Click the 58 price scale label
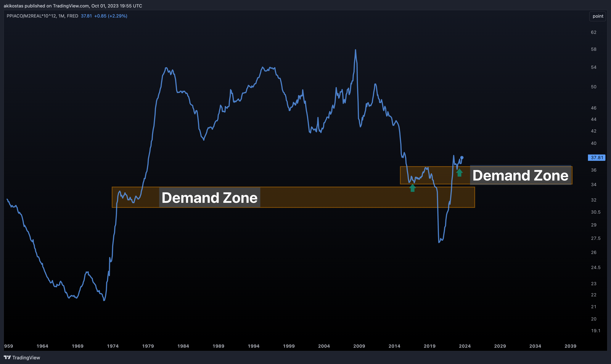This screenshot has height=364, width=611. (x=594, y=49)
